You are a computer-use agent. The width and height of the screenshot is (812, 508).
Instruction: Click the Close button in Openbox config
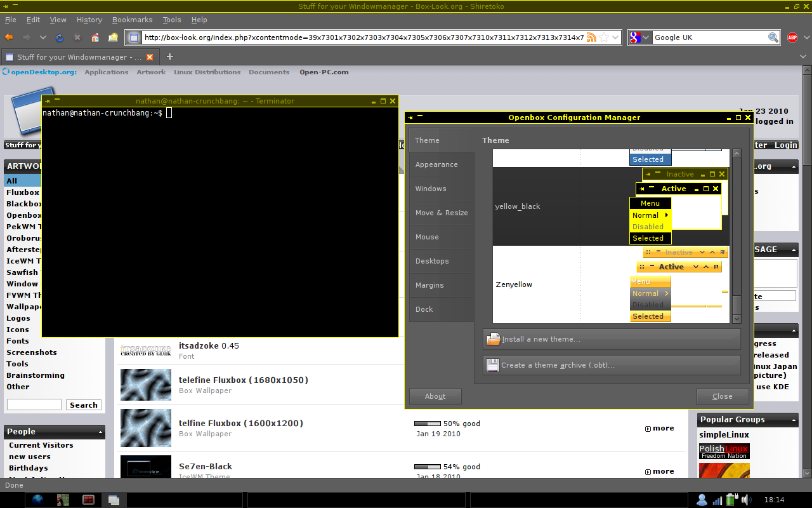click(723, 396)
